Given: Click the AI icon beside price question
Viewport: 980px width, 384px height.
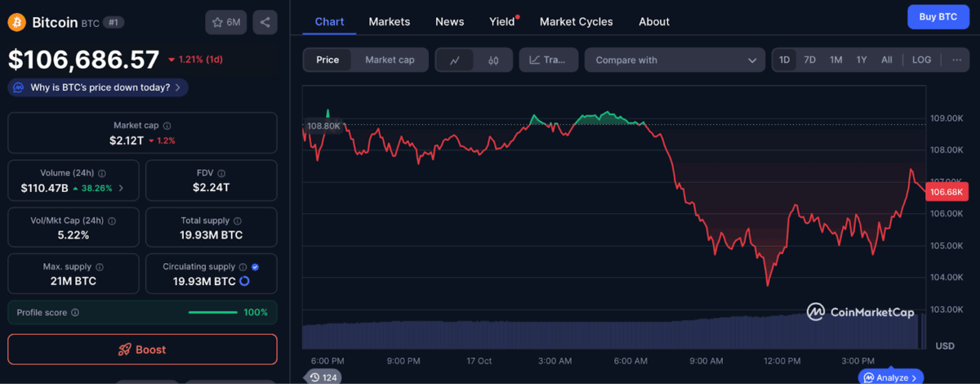Looking at the screenshot, I should (19, 87).
